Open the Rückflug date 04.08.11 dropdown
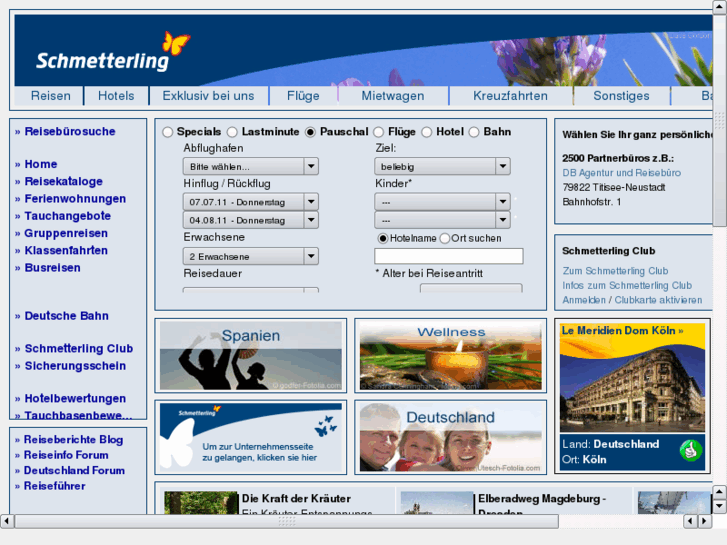 [x=251, y=220]
